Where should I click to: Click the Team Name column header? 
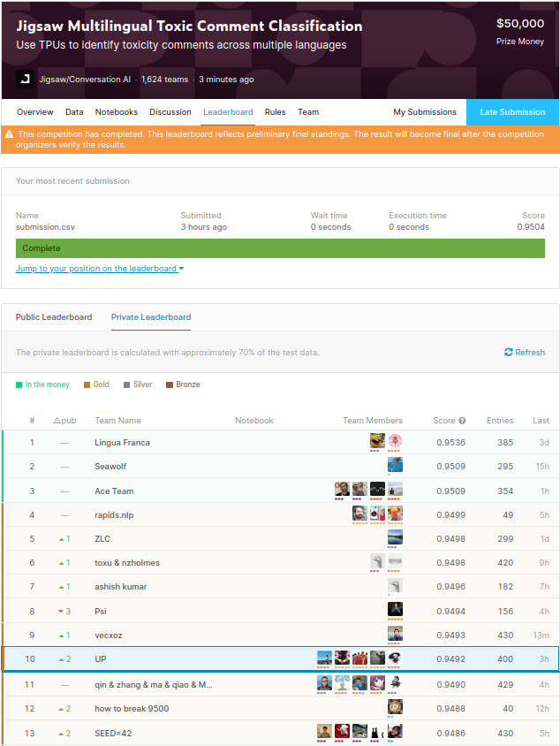117,421
